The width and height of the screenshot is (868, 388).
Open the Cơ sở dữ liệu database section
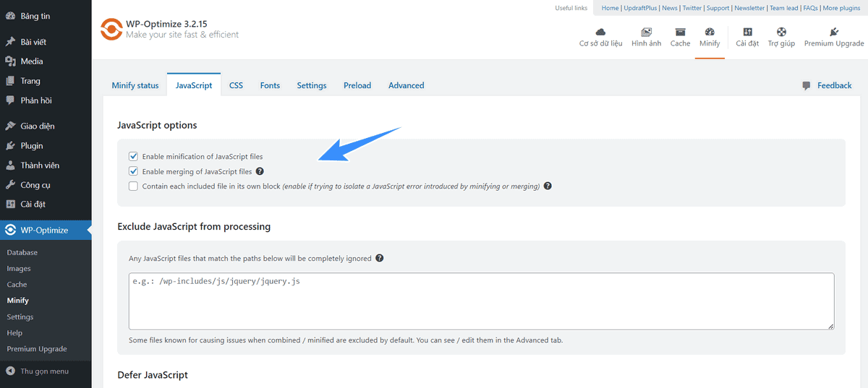point(600,38)
